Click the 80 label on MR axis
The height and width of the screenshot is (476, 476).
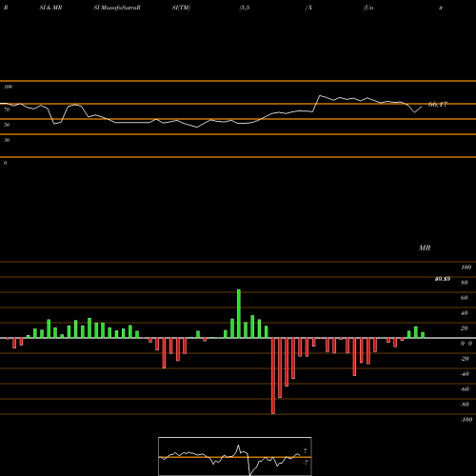pyautogui.click(x=465, y=283)
